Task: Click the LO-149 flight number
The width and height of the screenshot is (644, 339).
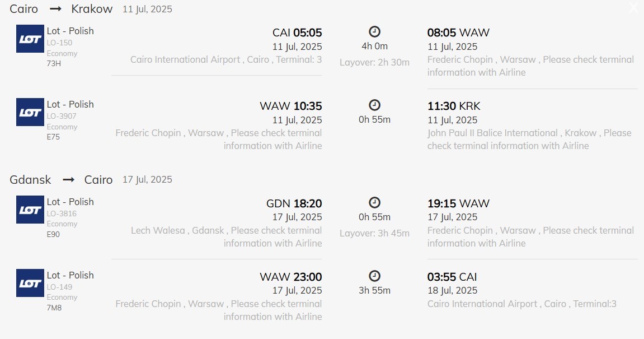Action: [x=59, y=287]
